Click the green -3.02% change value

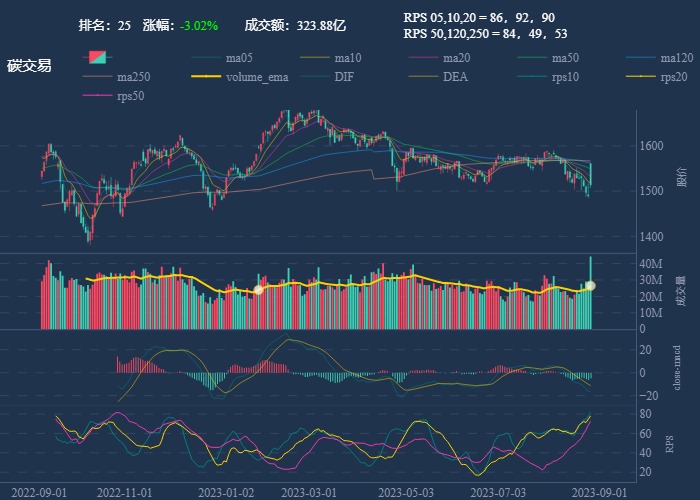pos(199,25)
